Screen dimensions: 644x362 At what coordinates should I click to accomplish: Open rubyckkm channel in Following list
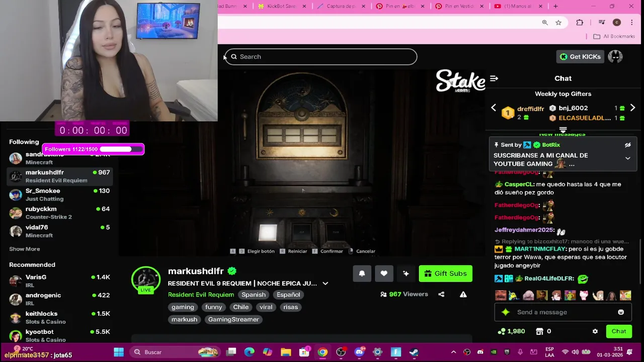pos(60,213)
